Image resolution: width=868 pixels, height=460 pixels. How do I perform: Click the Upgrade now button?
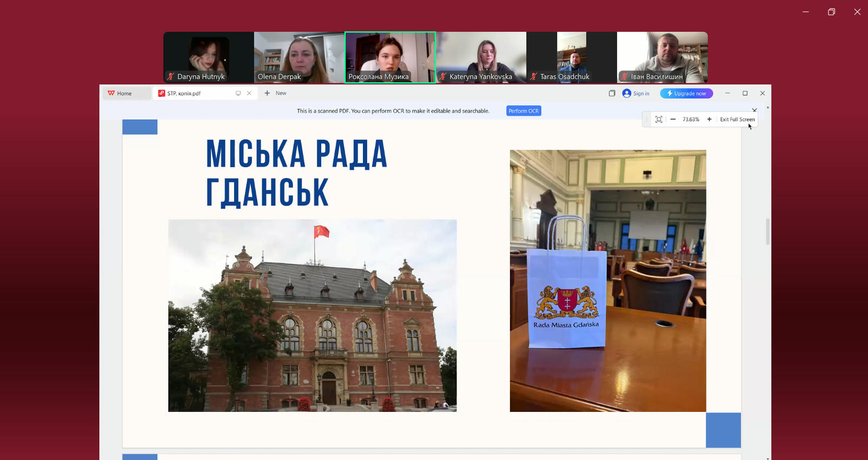coord(686,94)
